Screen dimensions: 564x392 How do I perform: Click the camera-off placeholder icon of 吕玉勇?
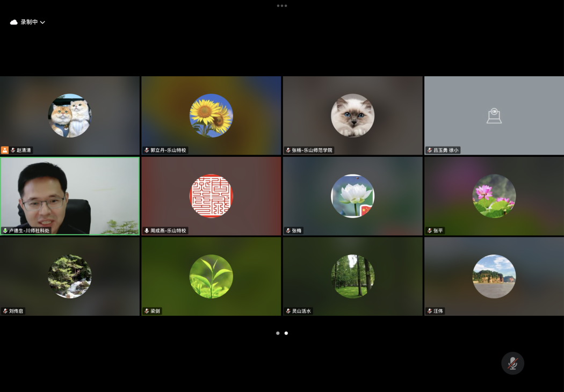(x=494, y=116)
